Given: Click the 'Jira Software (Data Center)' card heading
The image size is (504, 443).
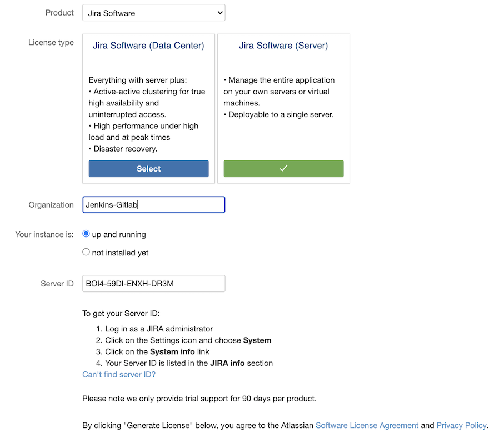Looking at the screenshot, I should [x=148, y=46].
